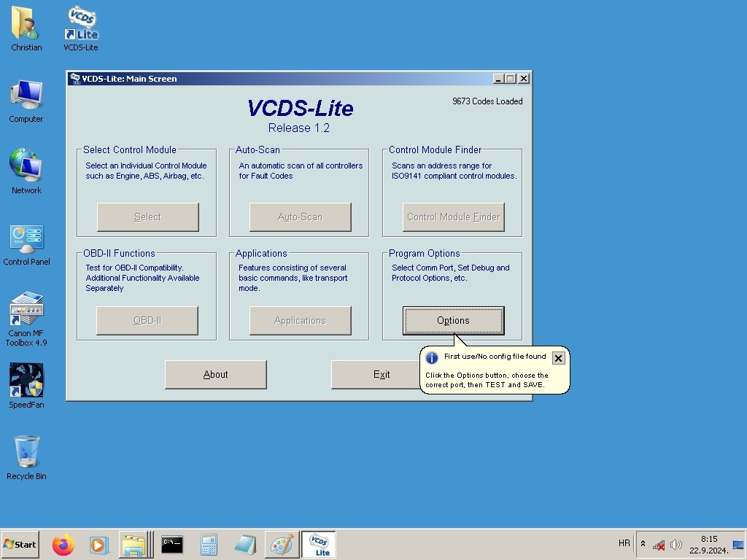Launch the Canon MF Toolbox 4.9 shortcut
Screen dimensions: 747x560
[26, 318]
